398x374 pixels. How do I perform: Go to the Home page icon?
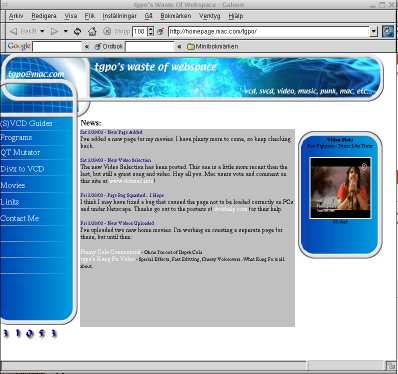click(x=92, y=32)
